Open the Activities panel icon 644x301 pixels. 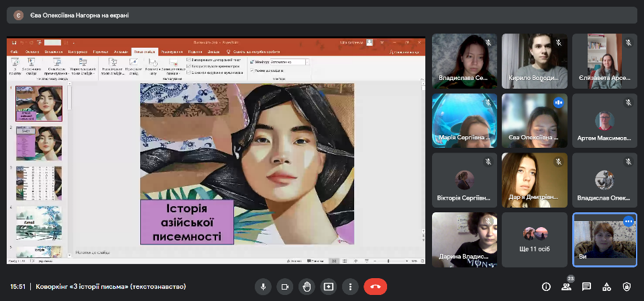coord(606,287)
